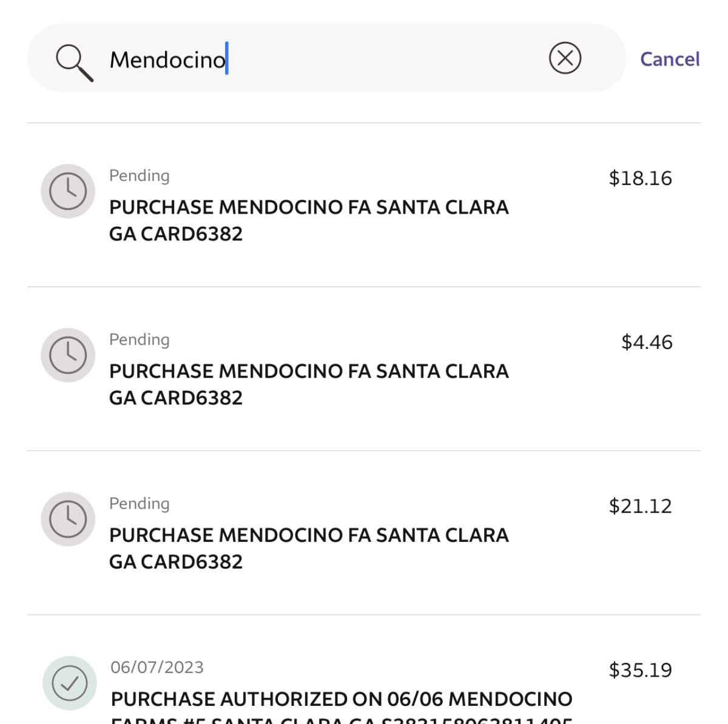This screenshot has height=724, width=728.
Task: Select the $4.46 amount
Action: click(x=647, y=342)
